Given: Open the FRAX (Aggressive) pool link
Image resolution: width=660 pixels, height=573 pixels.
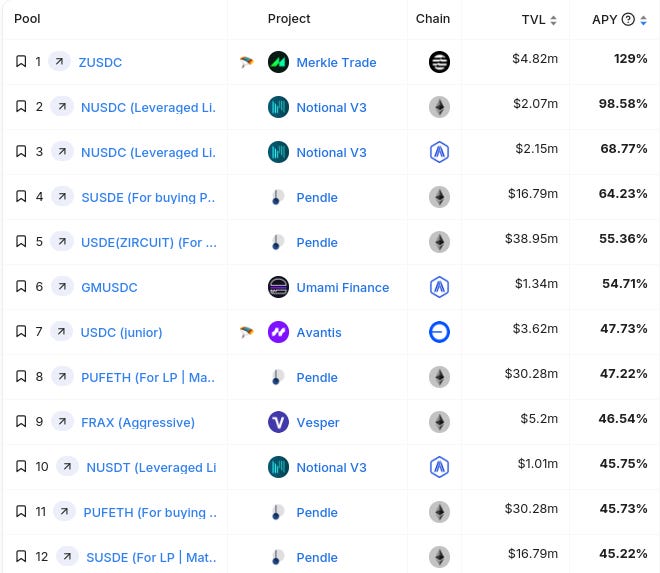Looking at the screenshot, I should [x=138, y=423].
